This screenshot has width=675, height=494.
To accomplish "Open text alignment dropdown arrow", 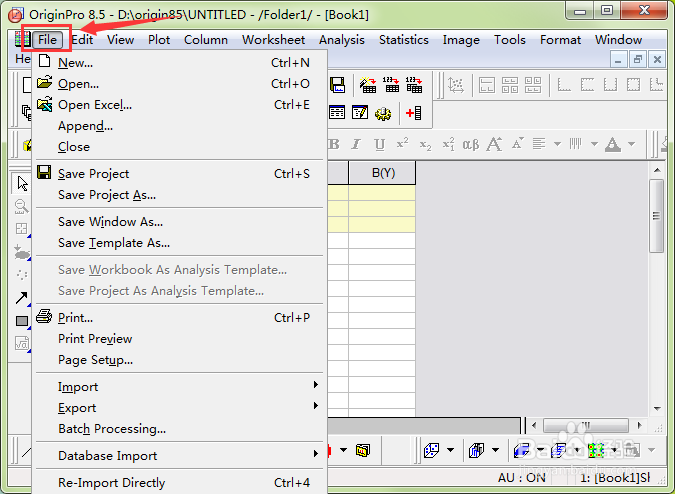I will (557, 144).
